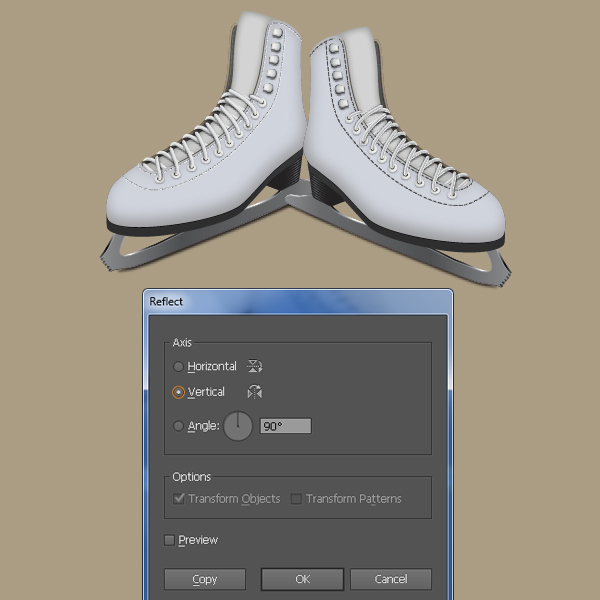Image resolution: width=600 pixels, height=600 pixels.
Task: Click the horizontal reflect icon
Action: point(255,366)
